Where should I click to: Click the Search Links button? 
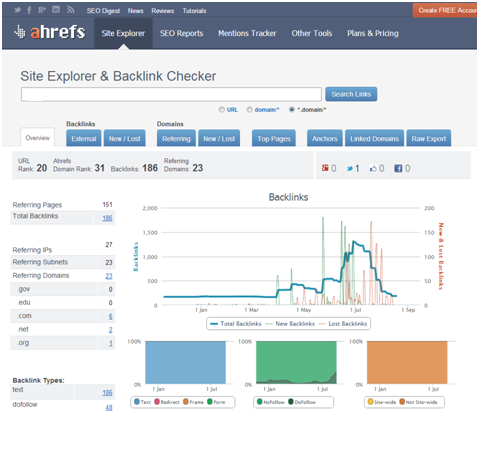351,94
